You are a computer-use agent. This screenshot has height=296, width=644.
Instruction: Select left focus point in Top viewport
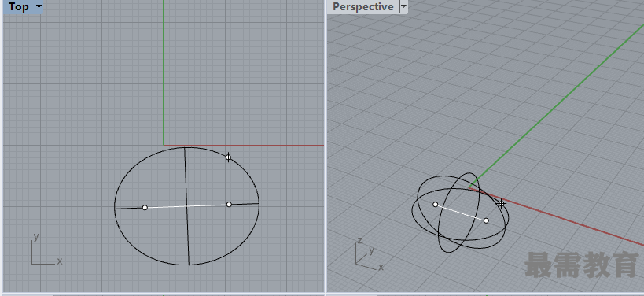click(x=145, y=208)
